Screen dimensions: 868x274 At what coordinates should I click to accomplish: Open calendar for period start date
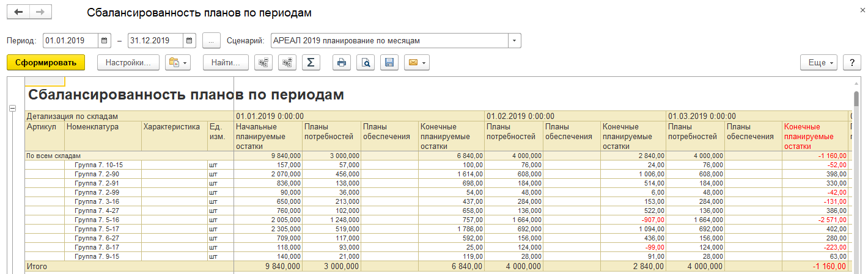(105, 41)
